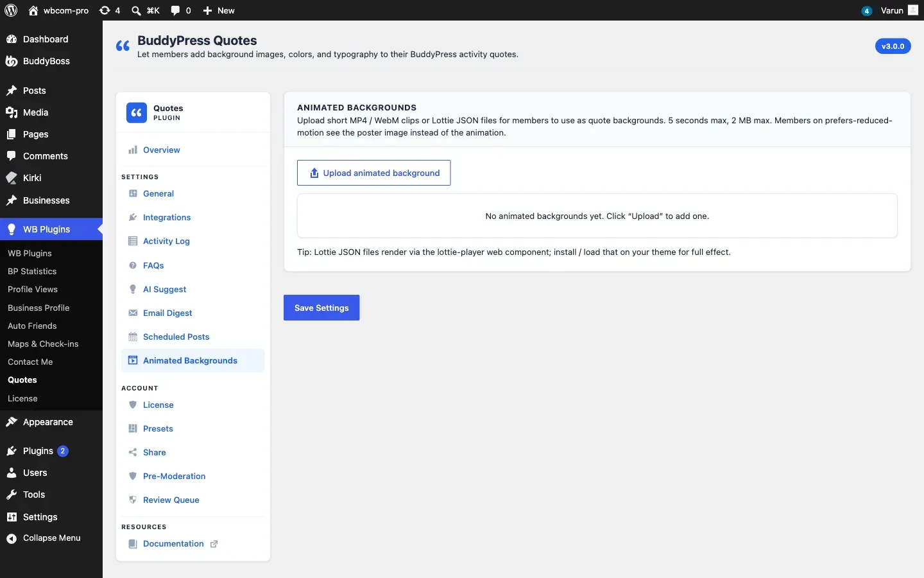924x578 pixels.
Task: Open Plugins admin menu
Action: (38, 451)
